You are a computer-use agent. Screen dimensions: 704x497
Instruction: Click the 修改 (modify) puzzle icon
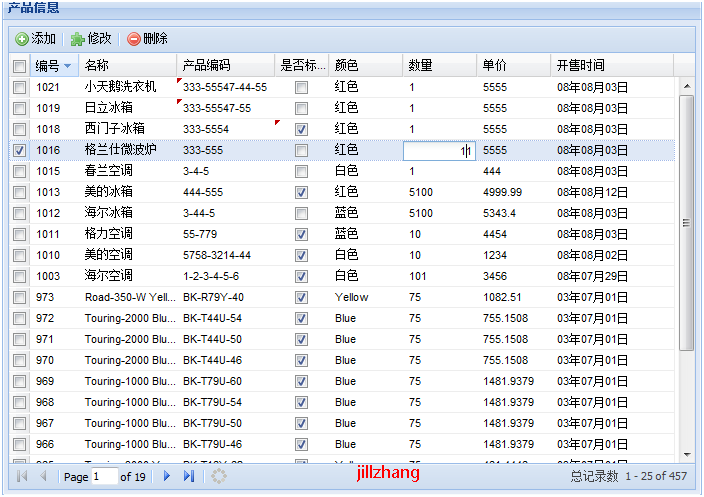tap(77, 39)
